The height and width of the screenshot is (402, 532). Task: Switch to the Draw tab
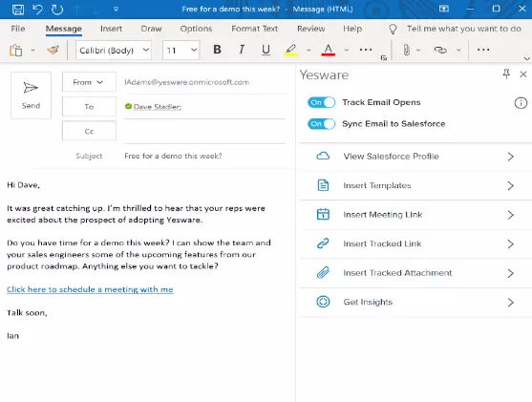(x=151, y=29)
